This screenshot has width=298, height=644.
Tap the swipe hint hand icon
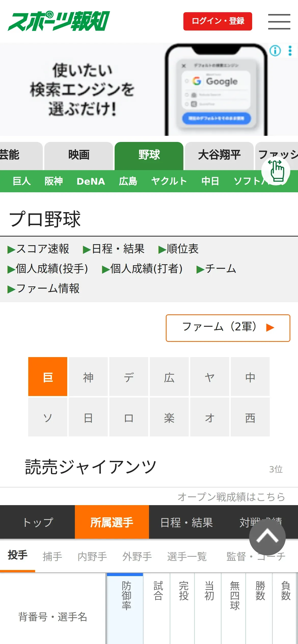click(x=276, y=171)
